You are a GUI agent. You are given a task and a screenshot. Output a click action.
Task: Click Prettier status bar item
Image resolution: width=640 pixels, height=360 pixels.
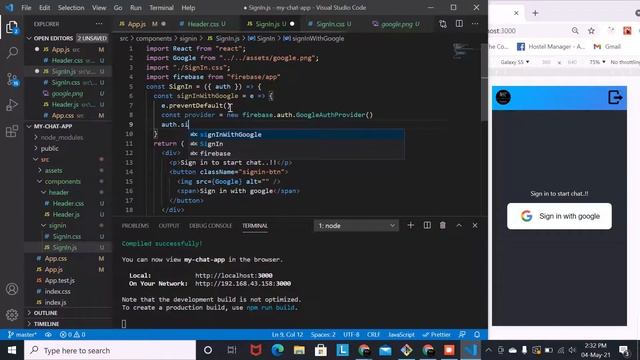tap(436, 334)
